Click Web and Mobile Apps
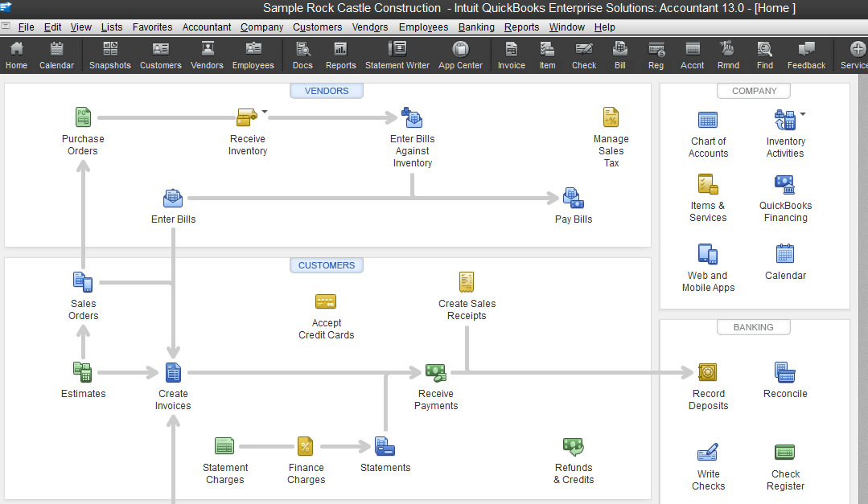The image size is (868, 504). [708, 255]
